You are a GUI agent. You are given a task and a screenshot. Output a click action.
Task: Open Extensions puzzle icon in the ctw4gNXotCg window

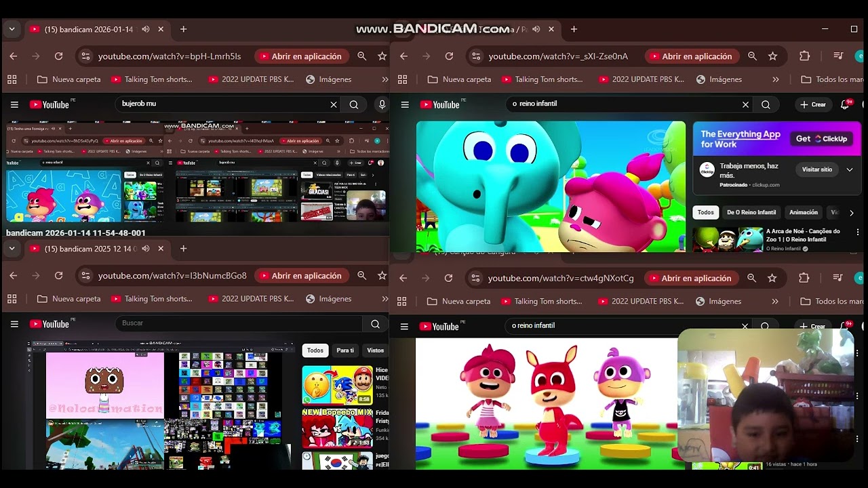(804, 278)
